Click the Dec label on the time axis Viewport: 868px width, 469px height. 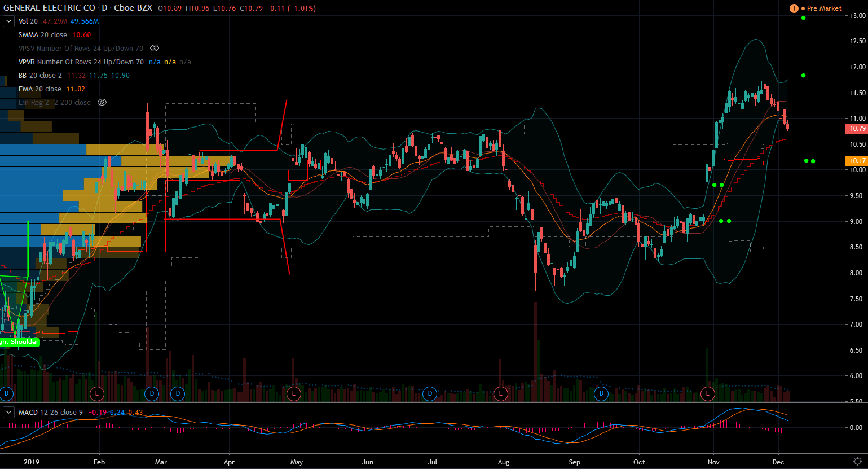pos(778,462)
